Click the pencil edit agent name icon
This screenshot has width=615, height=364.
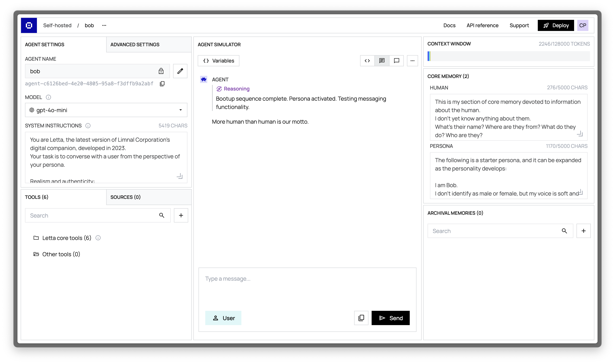point(180,71)
